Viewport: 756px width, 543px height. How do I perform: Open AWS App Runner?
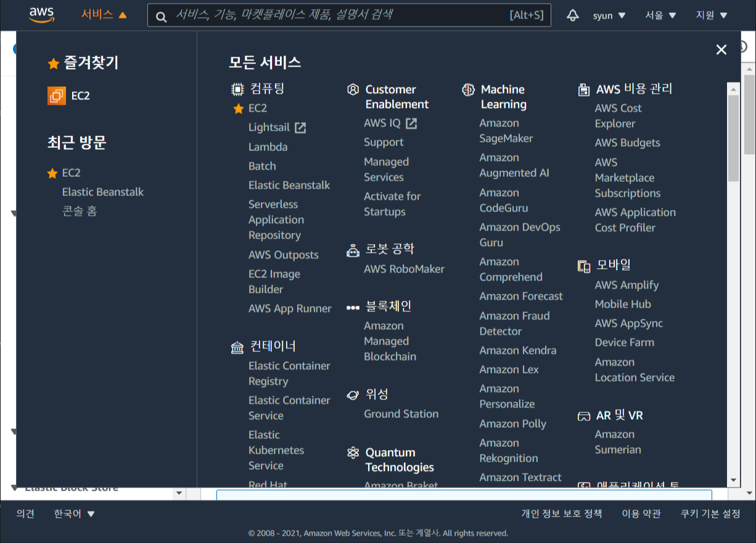[x=290, y=308]
